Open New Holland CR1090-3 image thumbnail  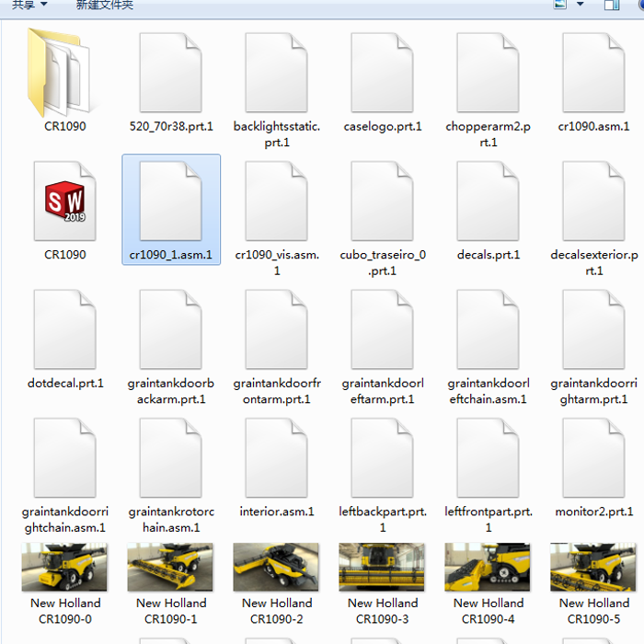point(382,568)
